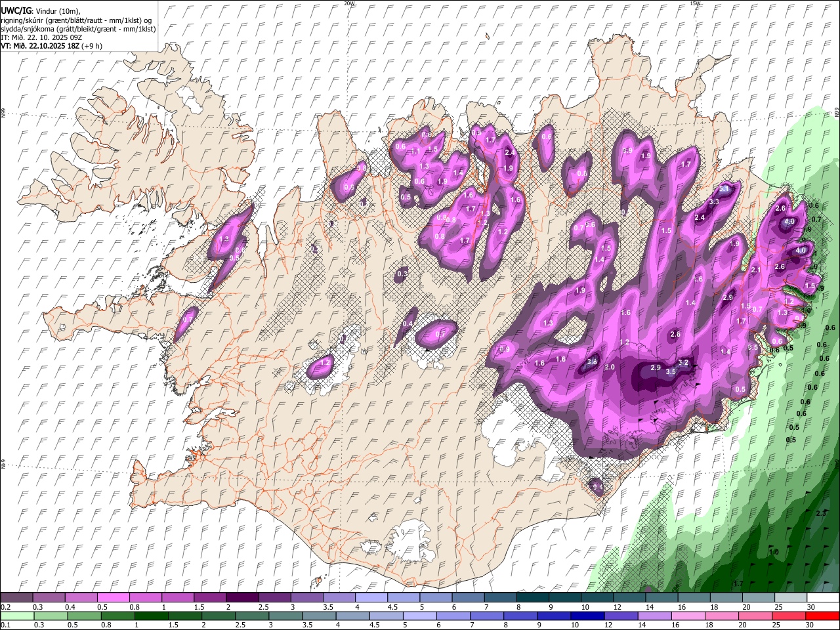Click the 'rigning/skúrir' legend description line

pos(77,20)
